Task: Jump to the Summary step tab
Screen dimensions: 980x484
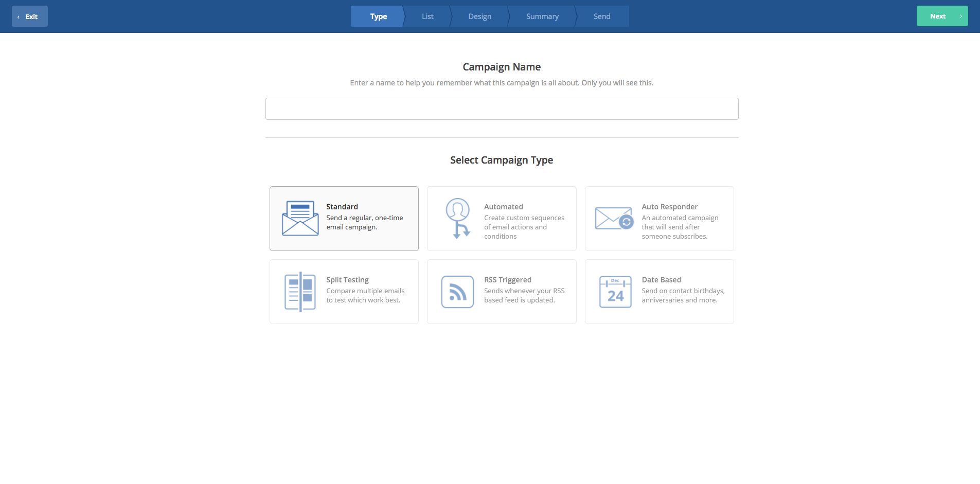Action: pos(542,16)
